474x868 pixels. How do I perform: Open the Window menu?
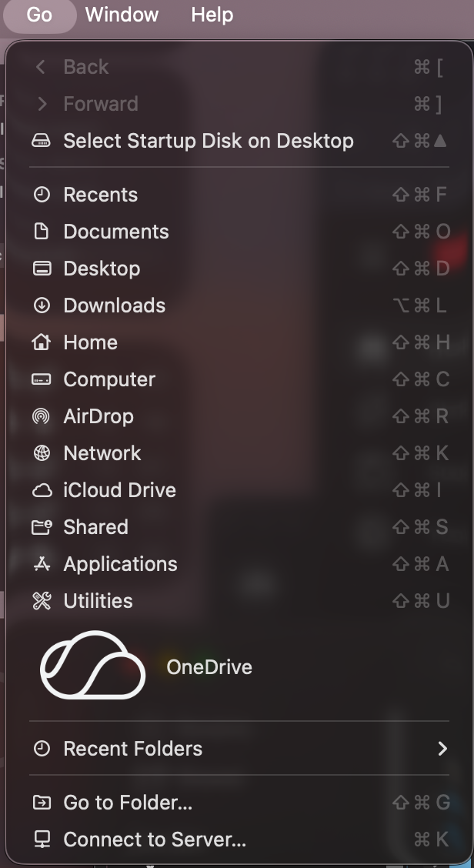click(122, 15)
